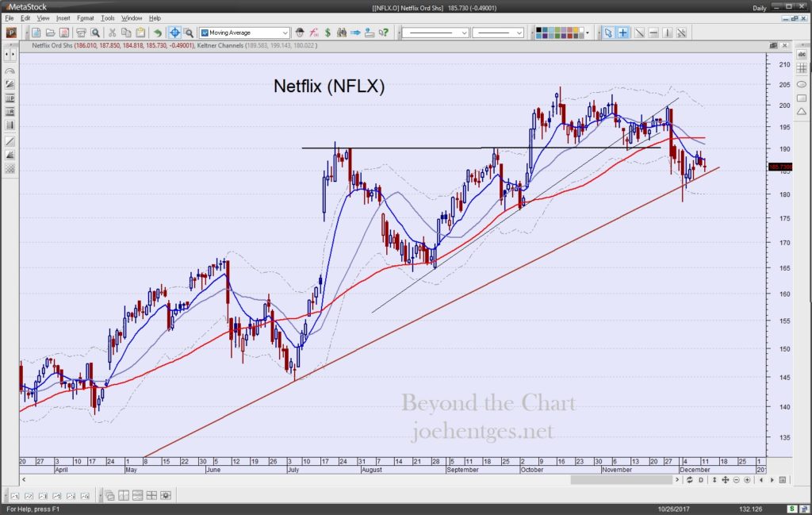Screen dimensions: 812x515
Task: Click the Cut scissors icon
Action: [112, 33]
